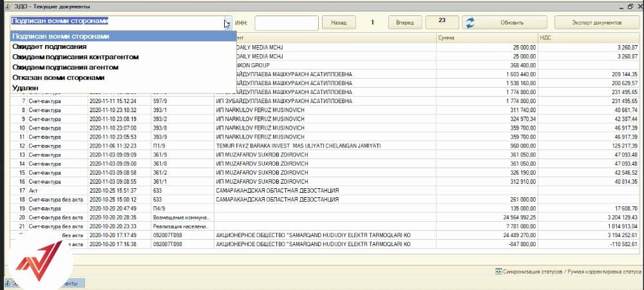The width and height of the screenshot is (644, 290).
Task: Click Реализация населени... cell
Action: (x=182, y=226)
